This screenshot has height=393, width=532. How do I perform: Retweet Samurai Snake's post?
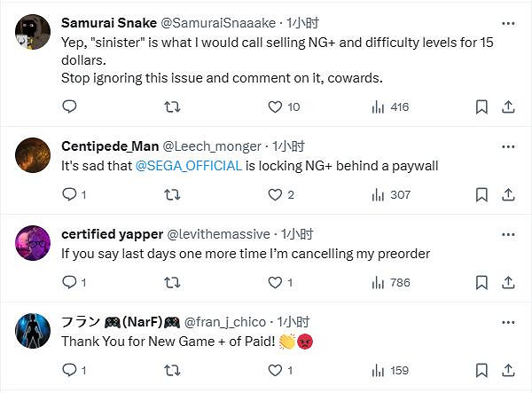pos(173,107)
